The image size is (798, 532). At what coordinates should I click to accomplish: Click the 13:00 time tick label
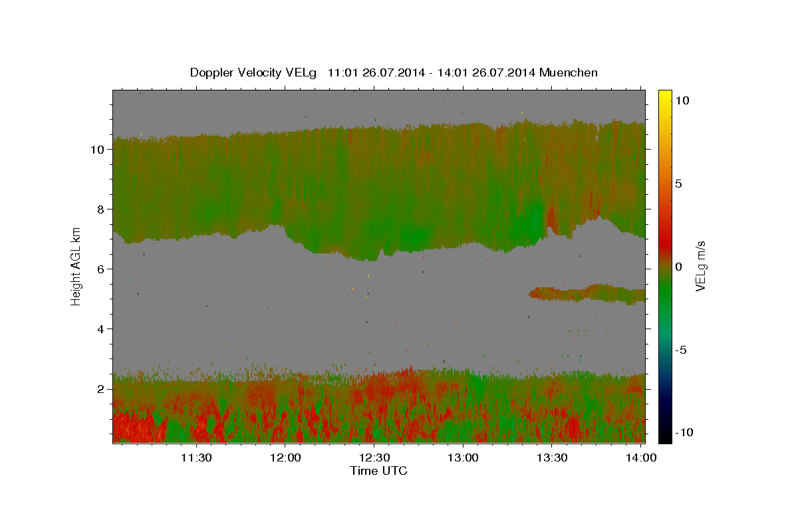[x=463, y=458]
